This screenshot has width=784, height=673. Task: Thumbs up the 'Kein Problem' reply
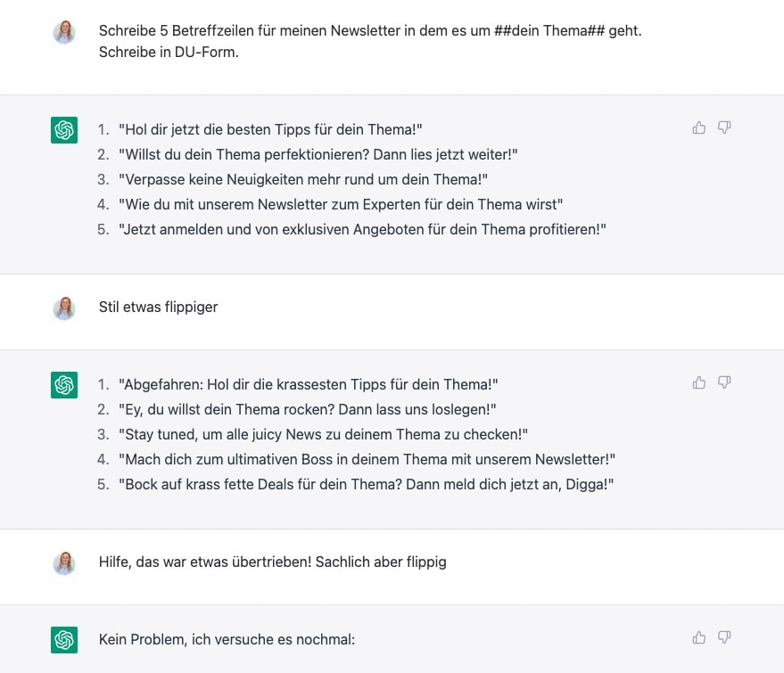click(x=699, y=637)
